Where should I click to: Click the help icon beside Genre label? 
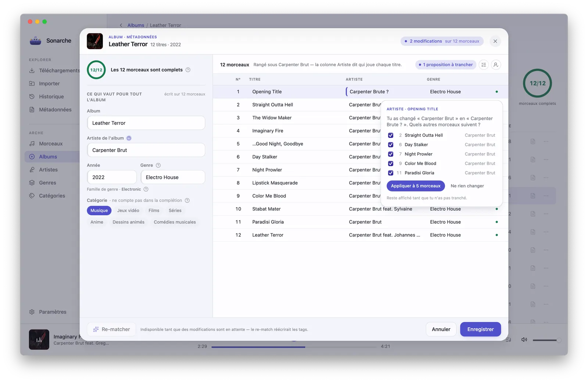click(158, 165)
